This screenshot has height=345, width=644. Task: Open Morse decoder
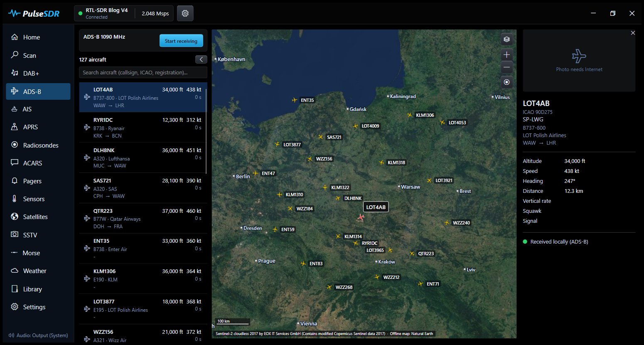(x=38, y=253)
